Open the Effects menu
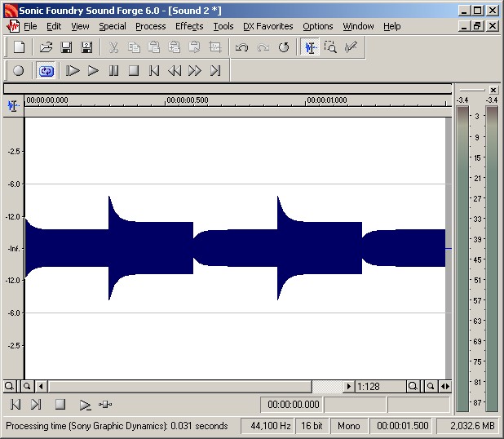The width and height of the screenshot is (504, 439). [x=189, y=26]
